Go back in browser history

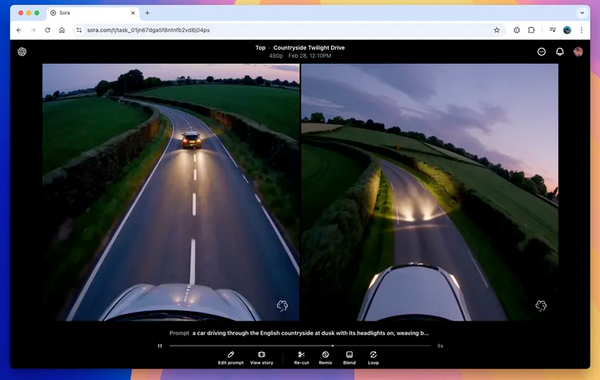pos(19,30)
